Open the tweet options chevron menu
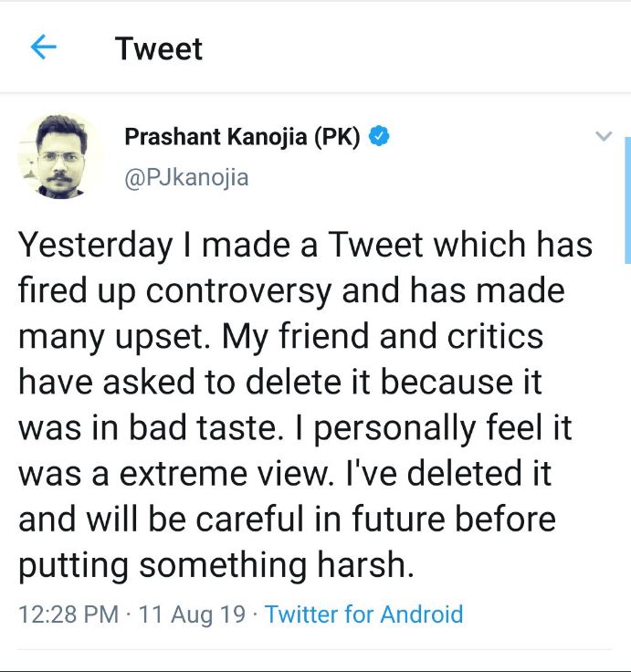 click(x=603, y=137)
